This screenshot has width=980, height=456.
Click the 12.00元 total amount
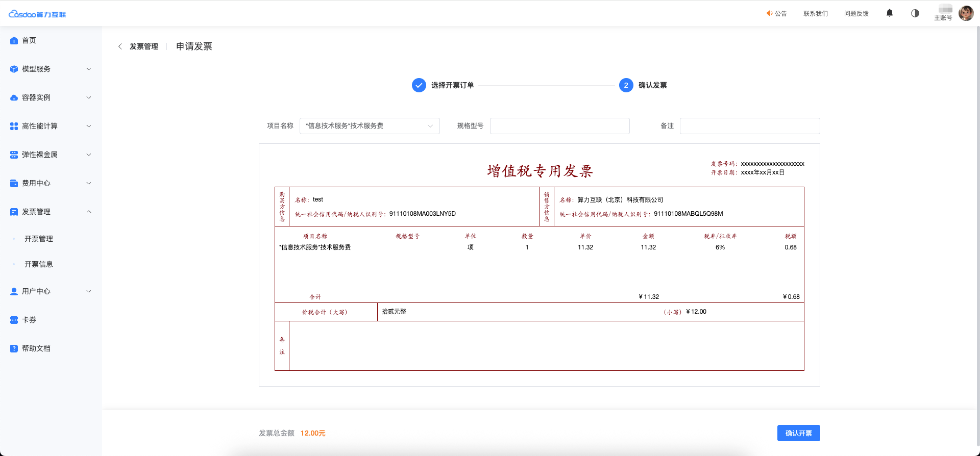[313, 433]
